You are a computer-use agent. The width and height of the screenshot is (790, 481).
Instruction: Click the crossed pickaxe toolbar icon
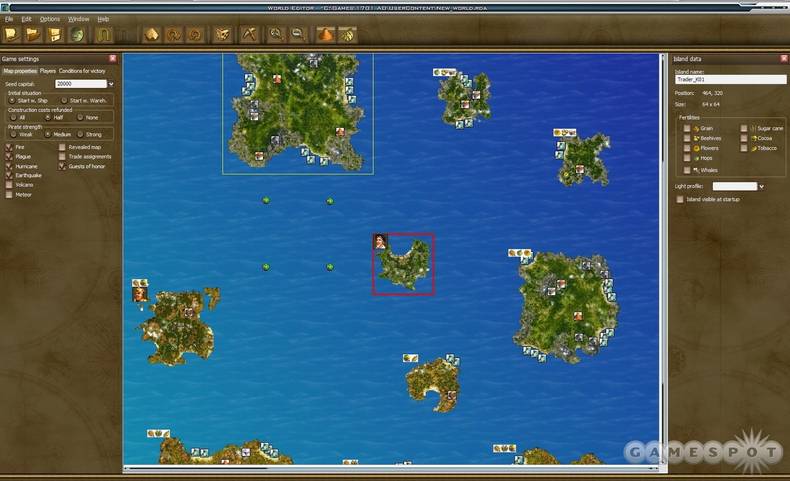tap(249, 35)
